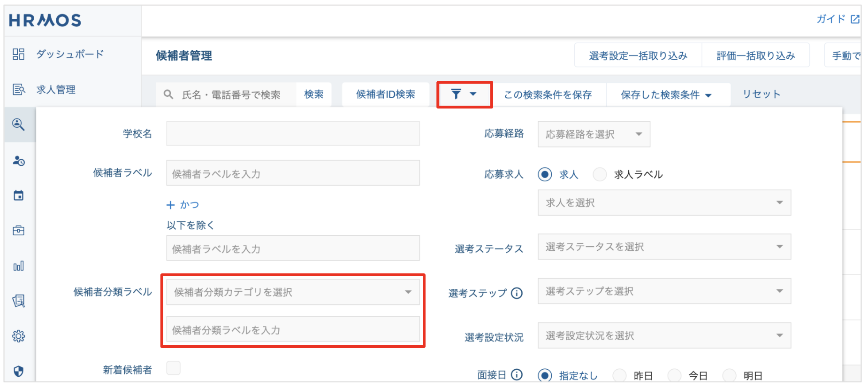Click the 選考設定一括取り込み button
Viewport: 868px width, 388px height.
click(x=638, y=56)
